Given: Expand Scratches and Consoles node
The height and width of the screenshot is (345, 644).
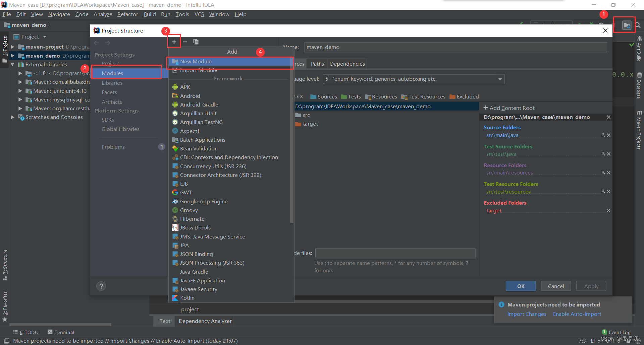Looking at the screenshot, I should [x=12, y=117].
